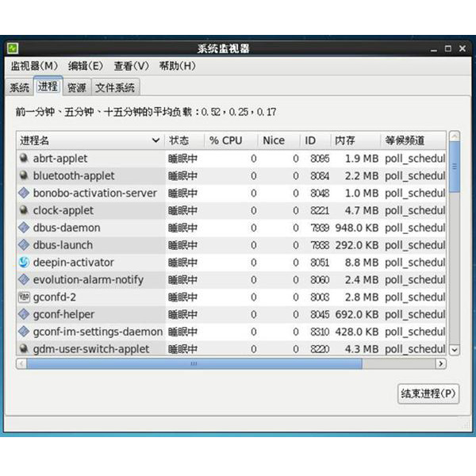Viewport: 476px width, 476px height.
Task: Click the horizontal scrollbar thumb
Action: click(x=193, y=363)
